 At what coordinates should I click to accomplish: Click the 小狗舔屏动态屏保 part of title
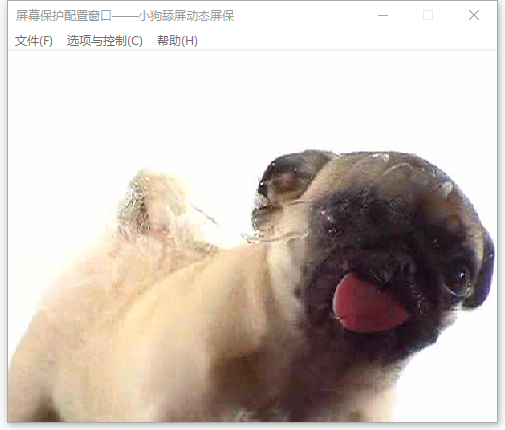[187, 16]
